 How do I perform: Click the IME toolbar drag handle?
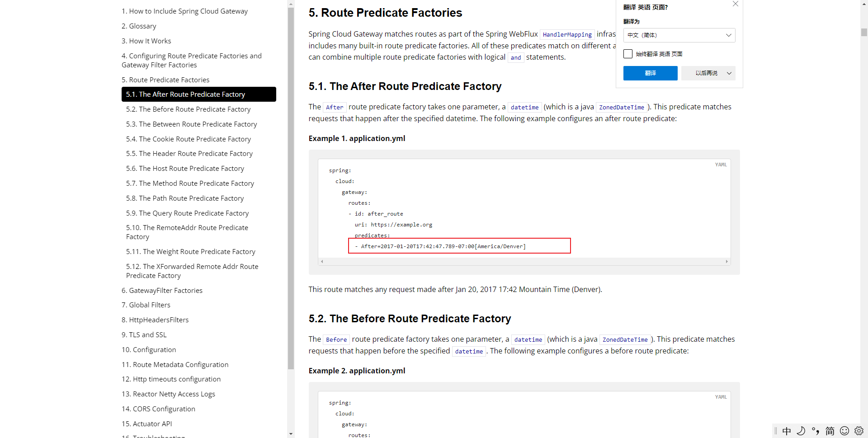click(x=776, y=431)
